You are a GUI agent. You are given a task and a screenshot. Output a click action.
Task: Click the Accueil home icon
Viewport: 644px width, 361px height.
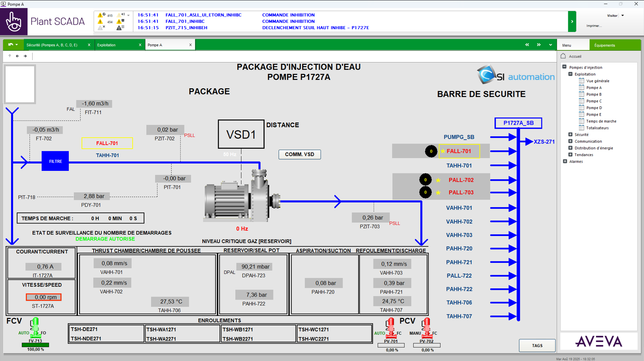(x=563, y=56)
